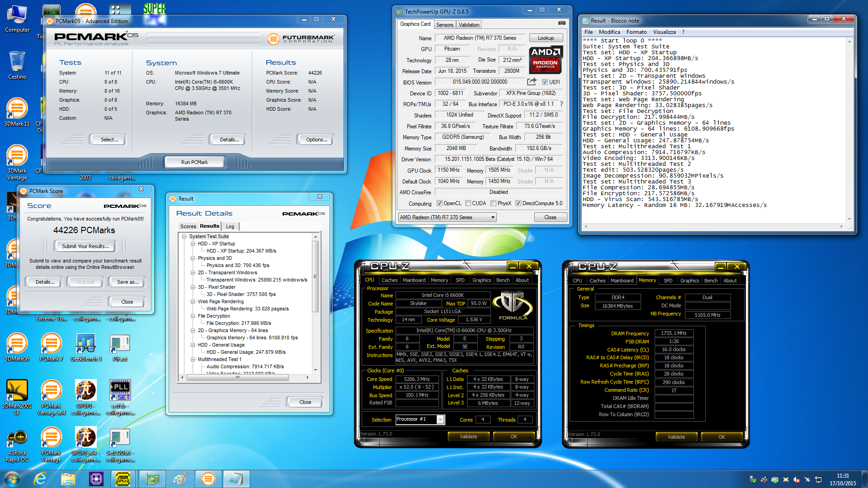Launch the GeekBench 3 desktop shortcut
Screen dimensions: 868x488
[85, 347]
